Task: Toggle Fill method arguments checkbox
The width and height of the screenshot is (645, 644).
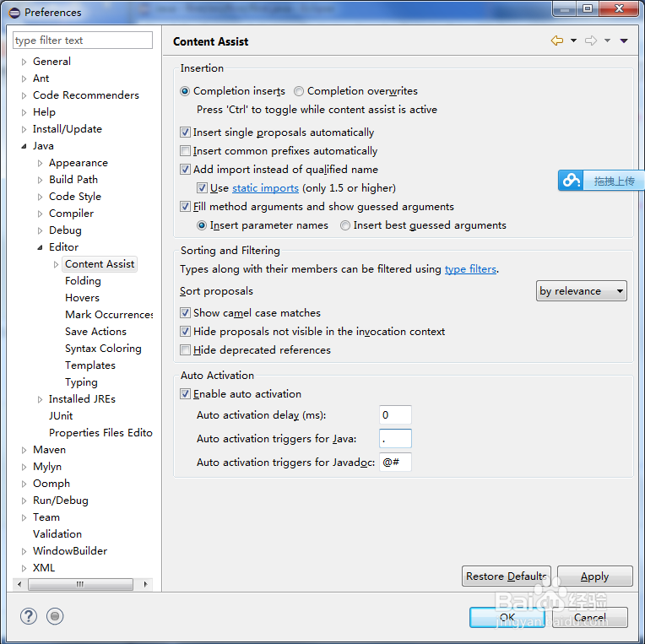Action: pos(185,207)
